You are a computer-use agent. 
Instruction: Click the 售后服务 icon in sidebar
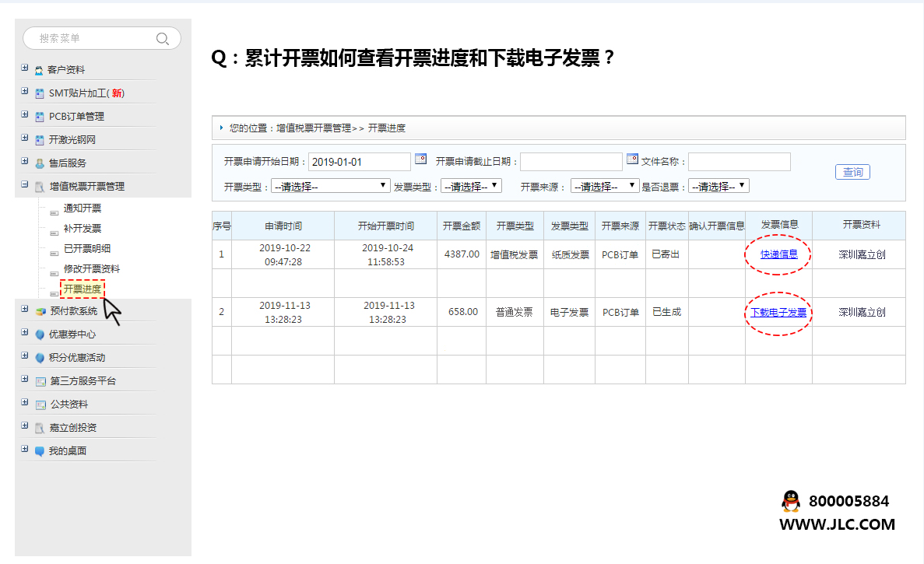40,163
